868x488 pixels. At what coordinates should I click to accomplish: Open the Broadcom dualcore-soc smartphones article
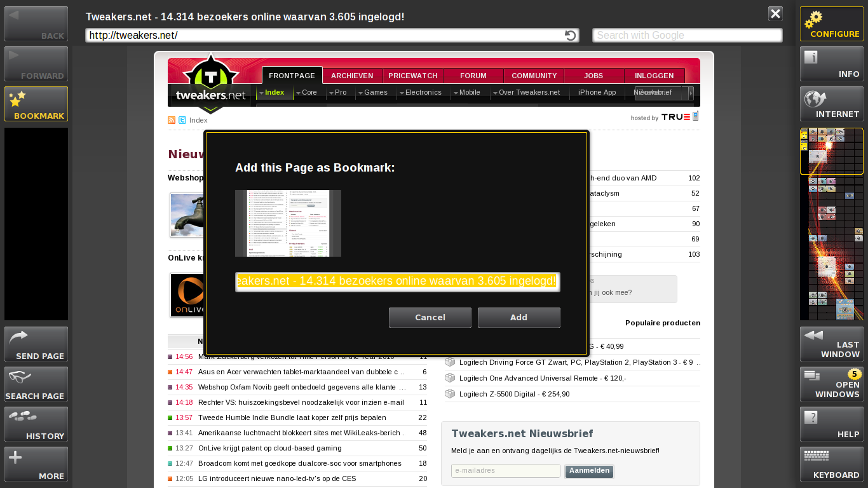point(300,463)
